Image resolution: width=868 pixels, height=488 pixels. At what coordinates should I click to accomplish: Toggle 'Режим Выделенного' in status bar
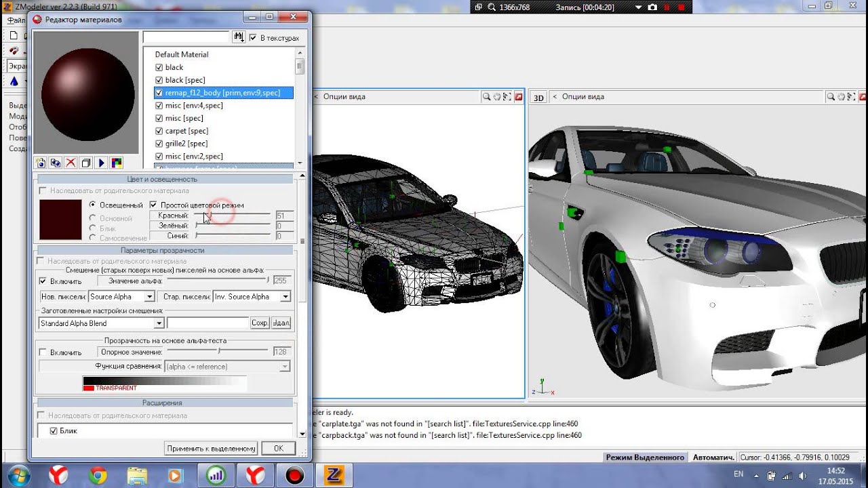pyautogui.click(x=645, y=457)
